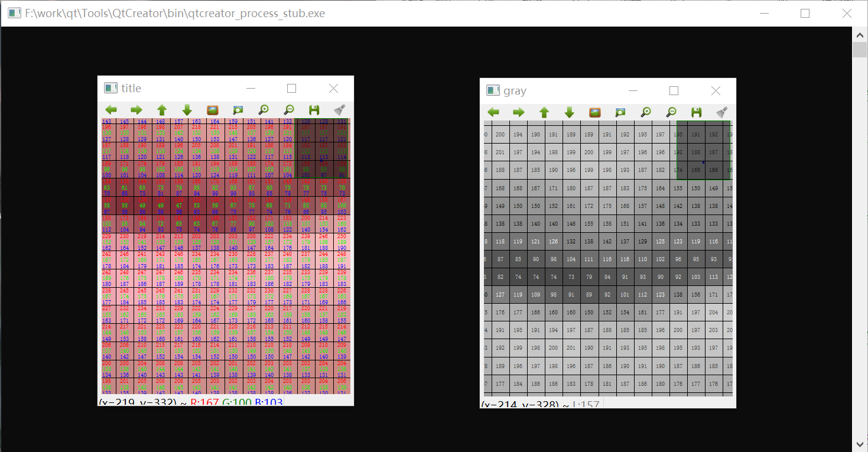
Task: Reset zoom to original size in title window
Action: pyautogui.click(x=213, y=110)
